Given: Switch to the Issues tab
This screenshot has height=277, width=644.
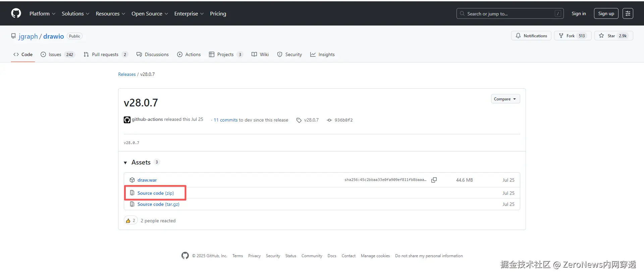Looking at the screenshot, I should click(x=58, y=54).
